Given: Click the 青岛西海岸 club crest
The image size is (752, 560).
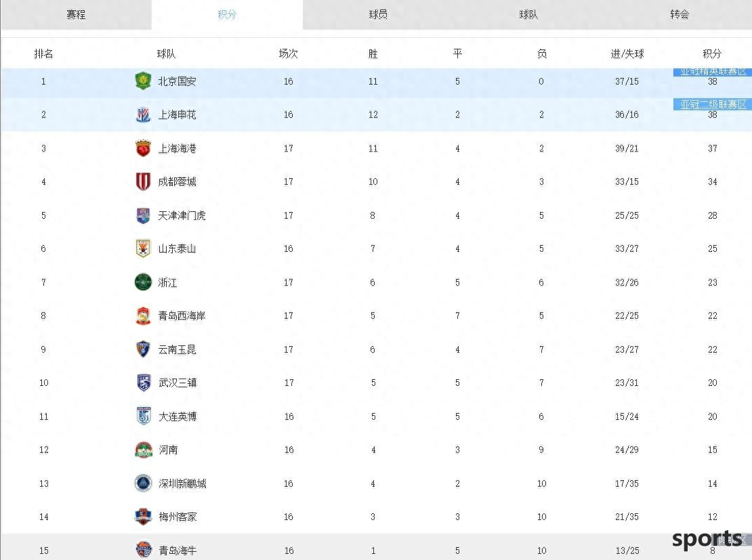Looking at the screenshot, I should coord(143,316).
